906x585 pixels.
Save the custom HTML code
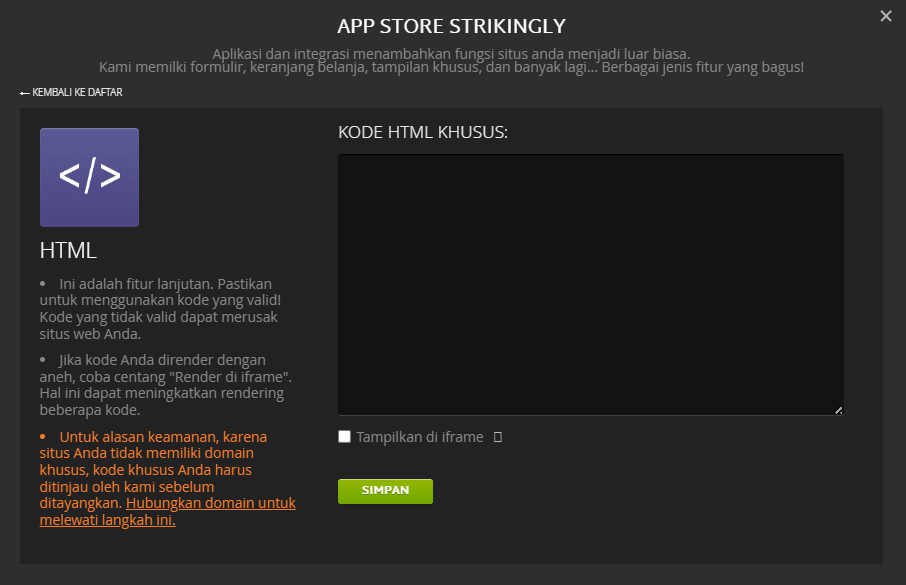pyautogui.click(x=385, y=491)
